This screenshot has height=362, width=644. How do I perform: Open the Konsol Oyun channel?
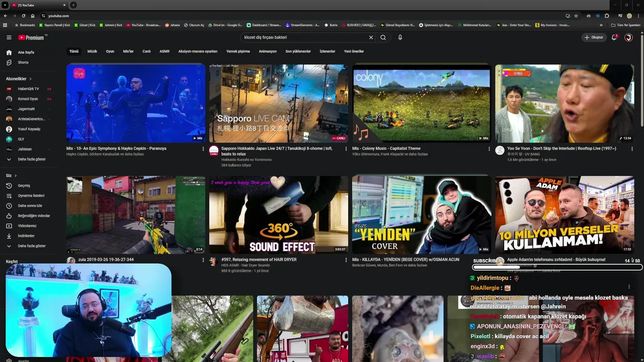click(x=28, y=99)
